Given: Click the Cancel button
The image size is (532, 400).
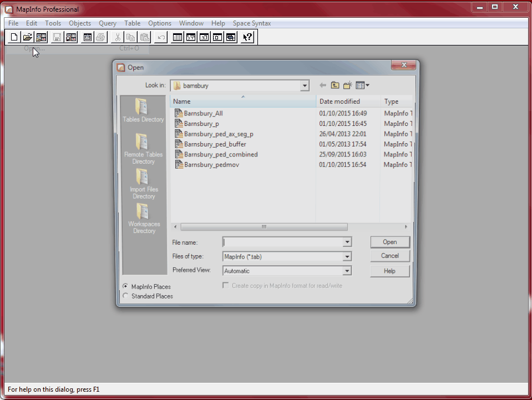Looking at the screenshot, I should pos(390,256).
